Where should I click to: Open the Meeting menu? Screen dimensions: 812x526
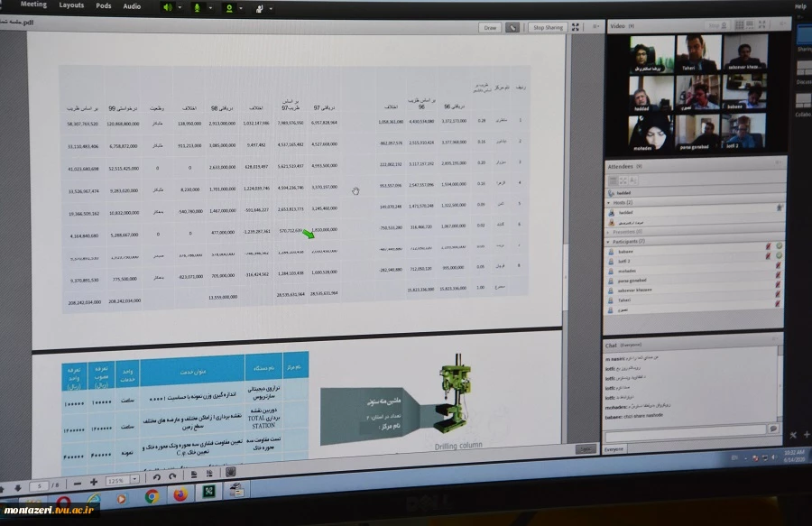click(33, 5)
